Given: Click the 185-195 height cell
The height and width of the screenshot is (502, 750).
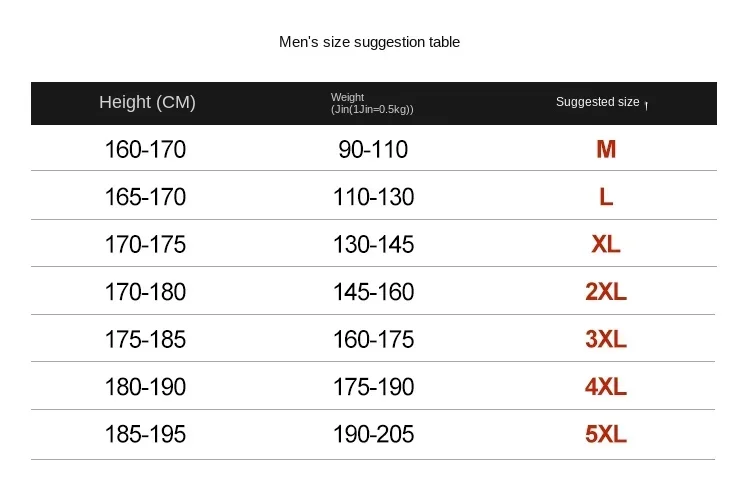Looking at the screenshot, I should coord(145,434).
